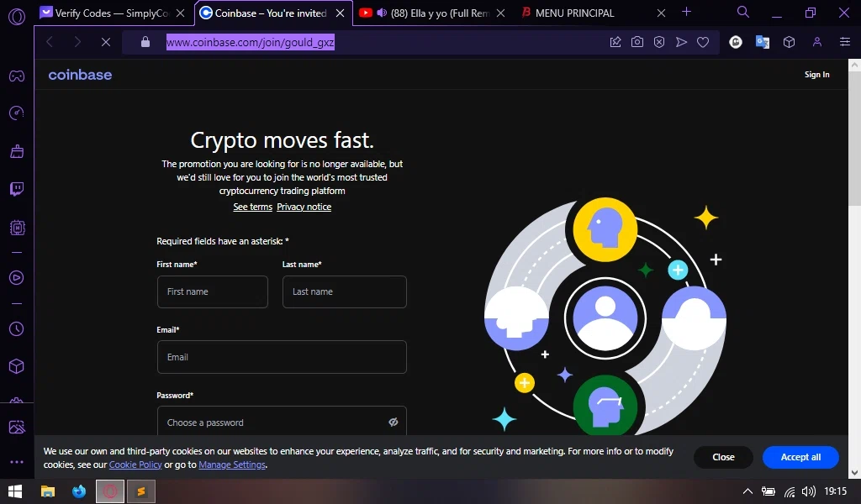
Task: Open Privacy notice link
Action: [304, 207]
